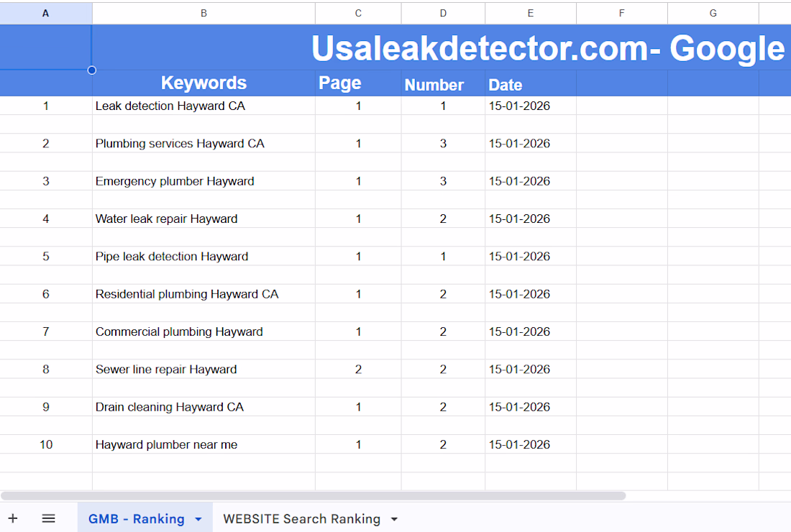Select Date cell for Hayward plumber near me
Image resolution: width=791 pixels, height=532 pixels.
click(x=531, y=444)
